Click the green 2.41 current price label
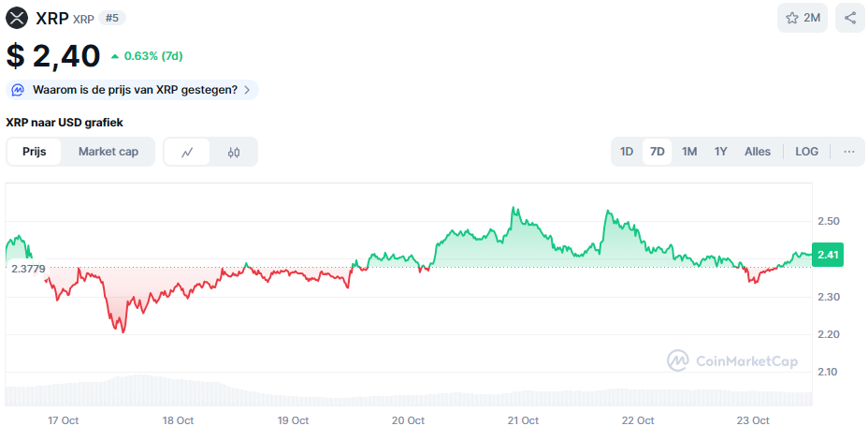Image resolution: width=868 pixels, height=426 pixels. (x=828, y=255)
